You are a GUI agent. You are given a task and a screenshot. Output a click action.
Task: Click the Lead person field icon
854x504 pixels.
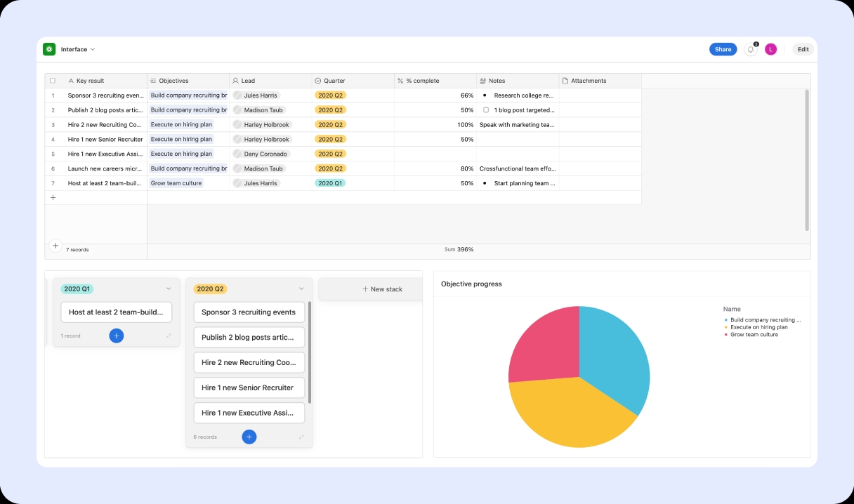tap(236, 81)
